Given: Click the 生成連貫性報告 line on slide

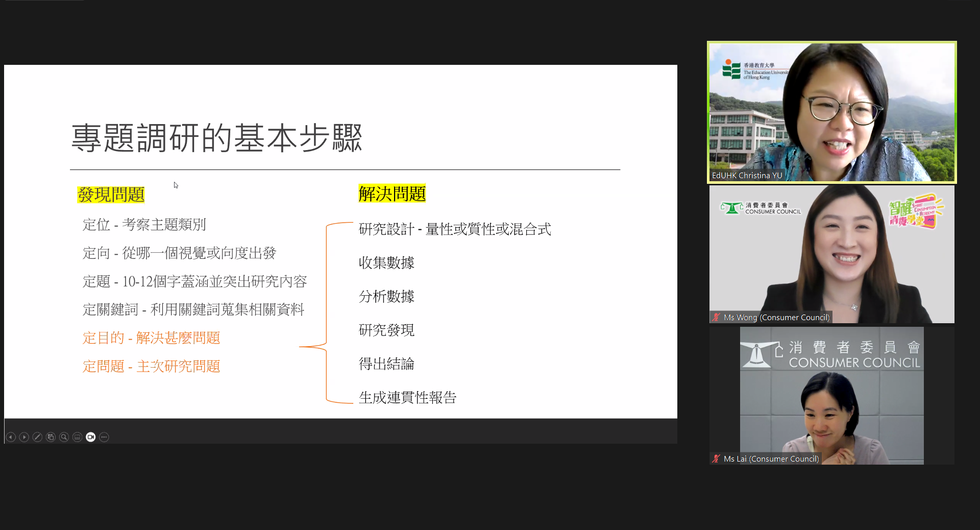Looking at the screenshot, I should pos(407,397).
